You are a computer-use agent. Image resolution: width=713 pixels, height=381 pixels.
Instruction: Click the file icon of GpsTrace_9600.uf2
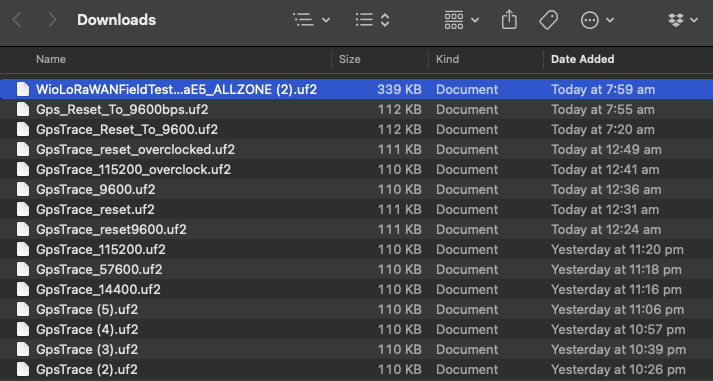click(x=23, y=190)
